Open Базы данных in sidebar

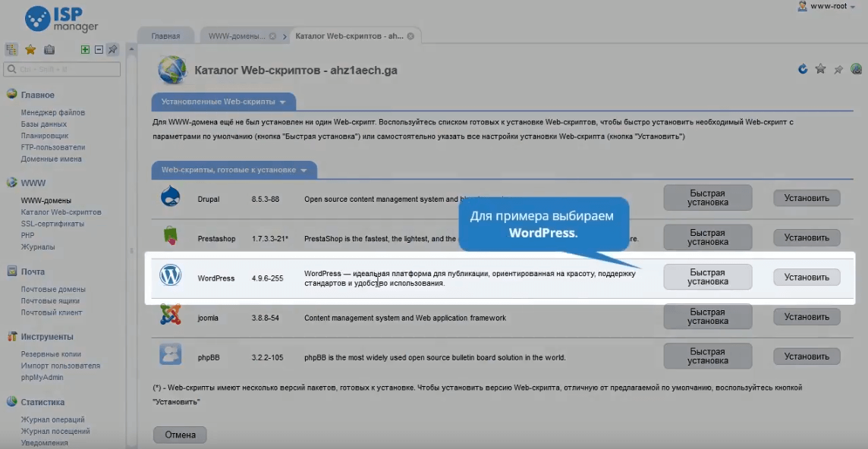click(44, 124)
